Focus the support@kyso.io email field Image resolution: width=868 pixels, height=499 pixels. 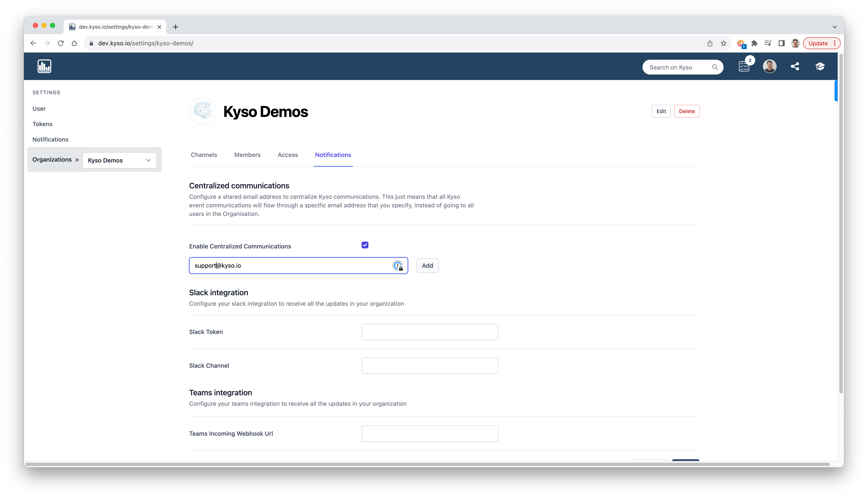click(298, 266)
